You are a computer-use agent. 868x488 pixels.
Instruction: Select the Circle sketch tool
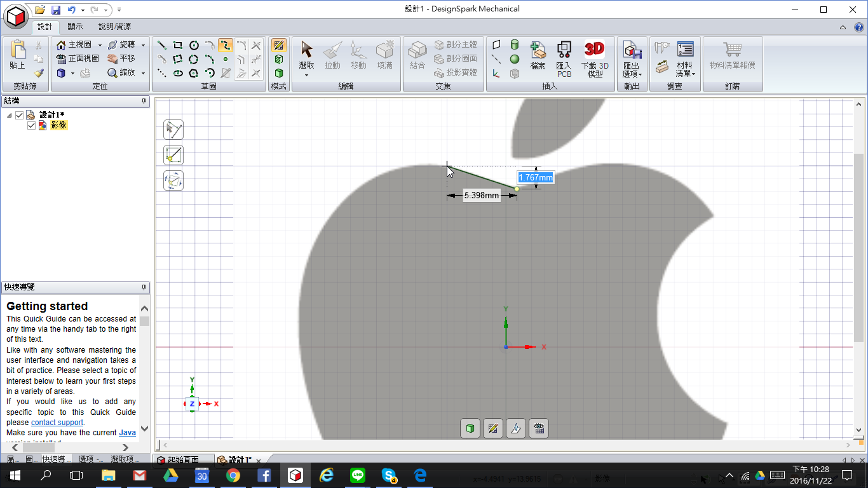(x=194, y=45)
